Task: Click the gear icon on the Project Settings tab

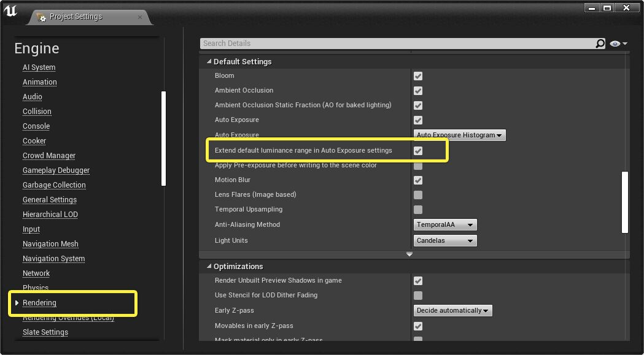Action: click(41, 18)
